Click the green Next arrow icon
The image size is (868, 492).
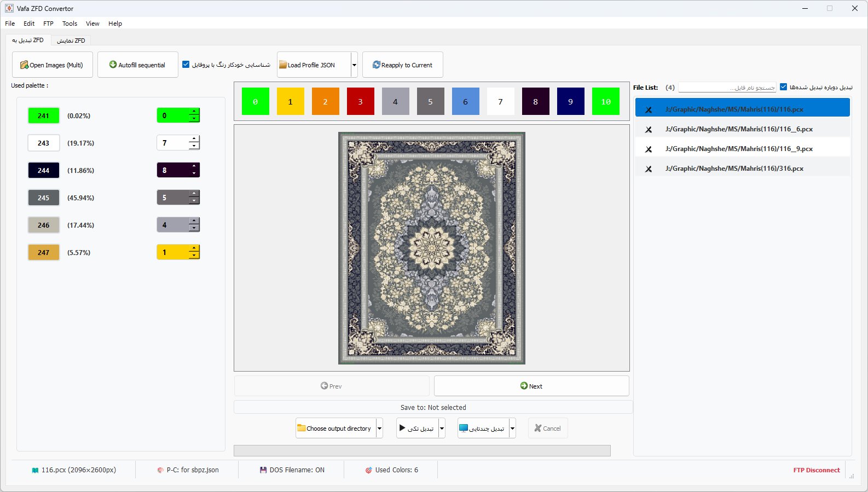click(x=524, y=386)
